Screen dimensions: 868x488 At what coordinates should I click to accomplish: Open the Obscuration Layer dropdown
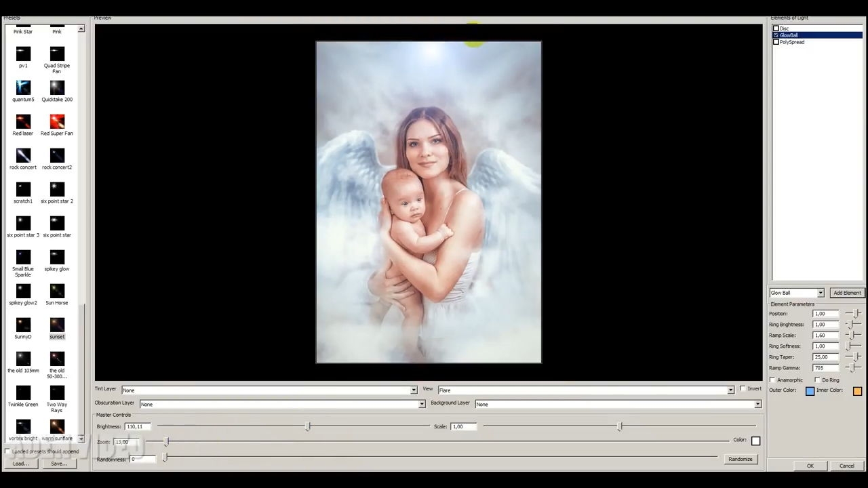pyautogui.click(x=282, y=405)
